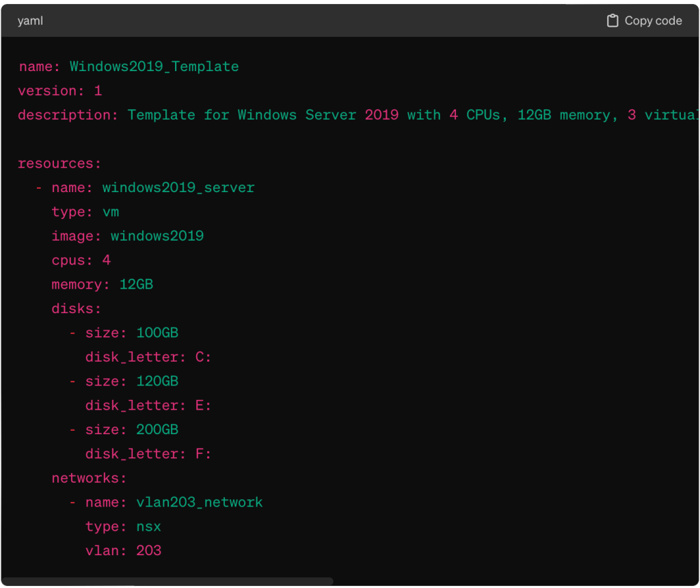This screenshot has width=700, height=588.
Task: Click the yaml language label
Action: [30, 21]
